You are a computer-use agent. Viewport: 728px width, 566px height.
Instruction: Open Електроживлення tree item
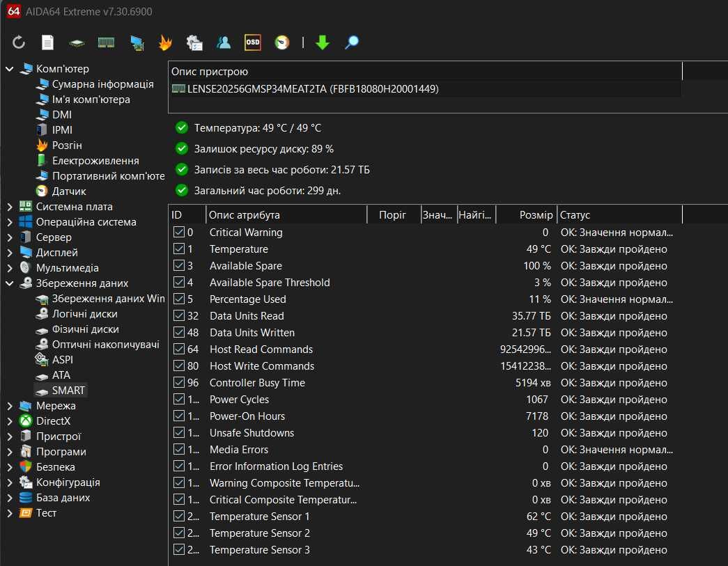(x=95, y=161)
